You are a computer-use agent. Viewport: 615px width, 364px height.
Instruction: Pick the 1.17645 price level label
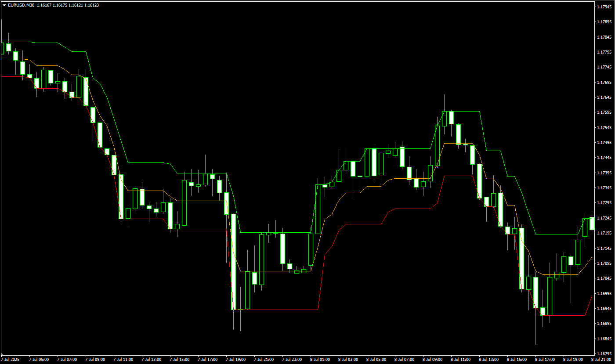604,97
